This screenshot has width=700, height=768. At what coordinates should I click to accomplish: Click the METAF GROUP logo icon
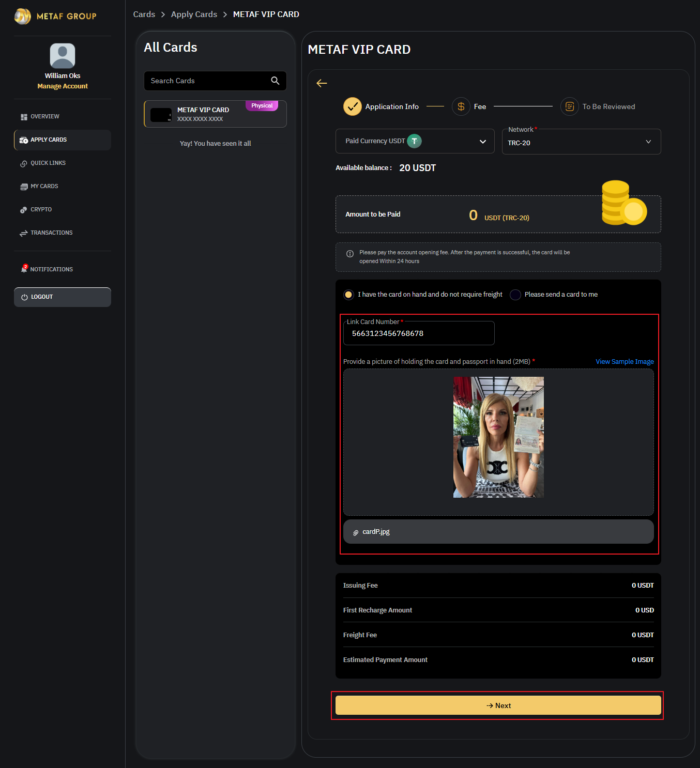click(23, 16)
